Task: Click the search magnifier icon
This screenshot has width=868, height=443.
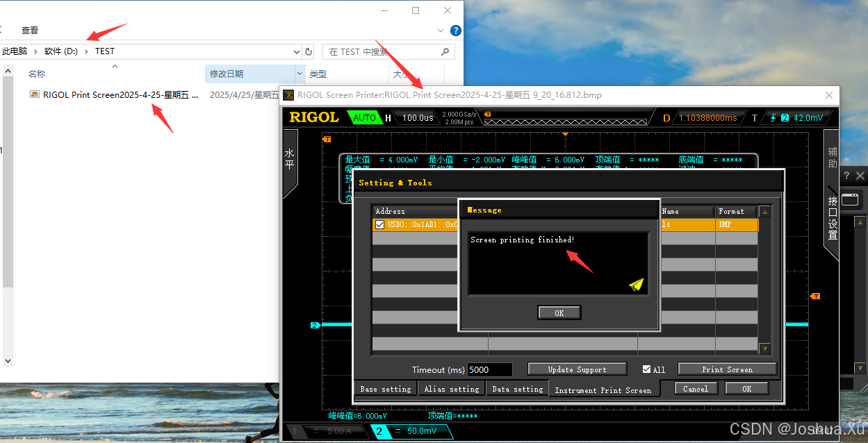Action: (445, 52)
